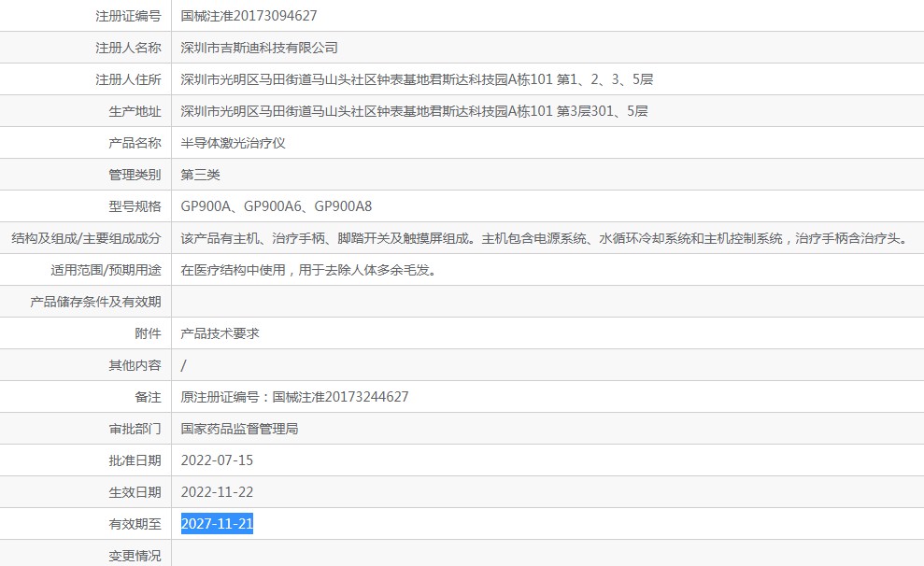
Task: Click the 生产地址 label
Action: pos(135,111)
